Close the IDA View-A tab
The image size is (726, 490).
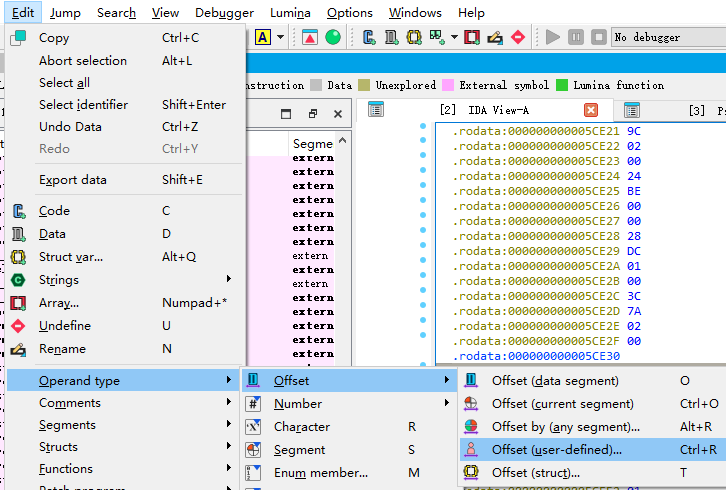click(591, 110)
